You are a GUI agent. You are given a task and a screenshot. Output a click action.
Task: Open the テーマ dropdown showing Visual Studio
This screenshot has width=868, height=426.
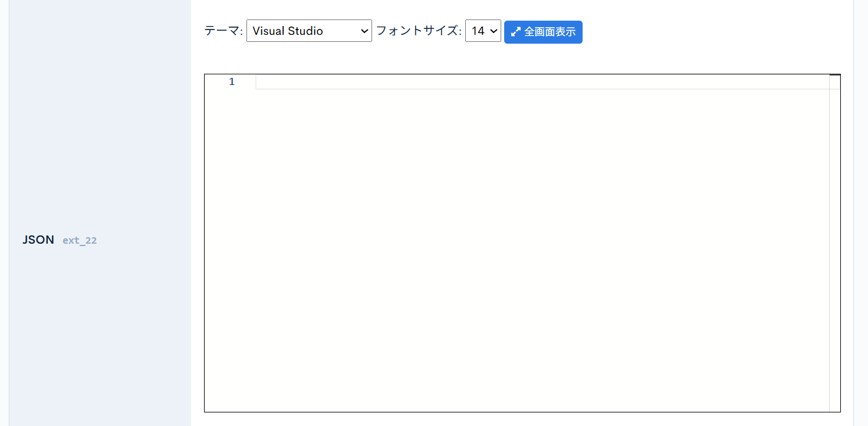308,31
